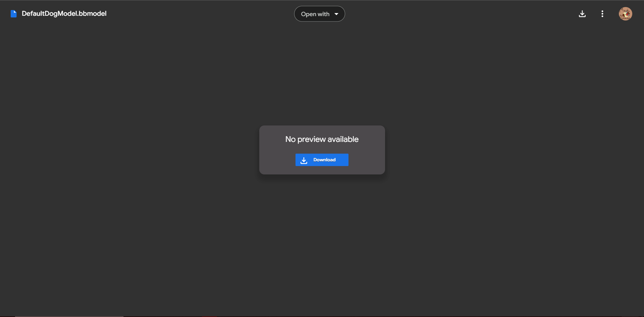Click the "Open with" text label

(315, 14)
